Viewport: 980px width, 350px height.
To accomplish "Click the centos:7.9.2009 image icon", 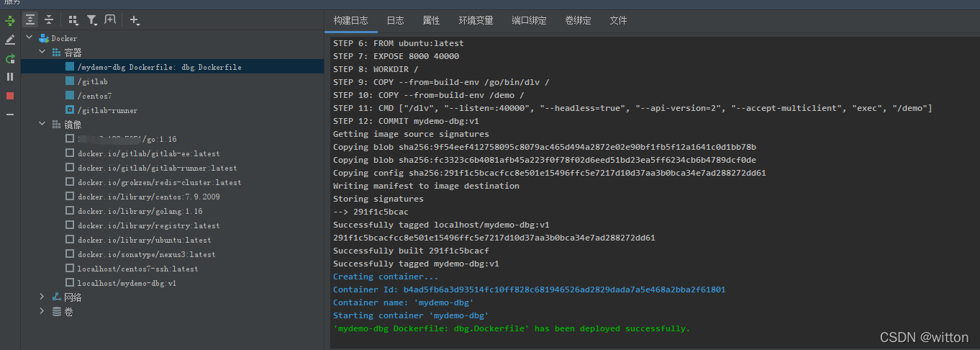I will [70, 197].
